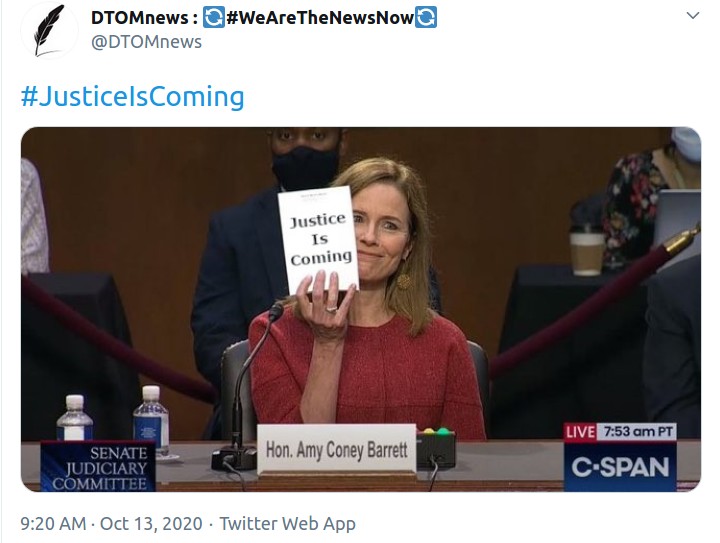This screenshot has height=543, width=720.
Task: Click the Hon. Amy Coney Barrett nameplate
Action: coord(337,449)
